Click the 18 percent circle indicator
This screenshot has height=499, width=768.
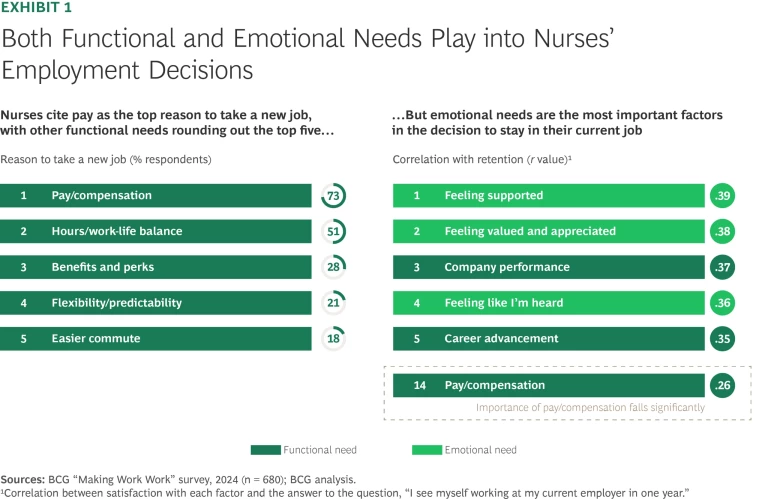pos(333,338)
